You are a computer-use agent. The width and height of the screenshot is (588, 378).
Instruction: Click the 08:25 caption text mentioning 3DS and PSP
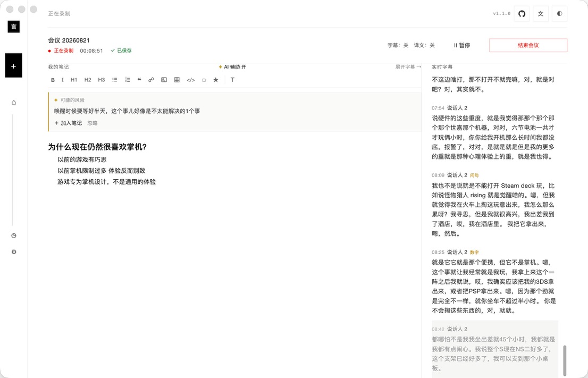click(x=494, y=287)
